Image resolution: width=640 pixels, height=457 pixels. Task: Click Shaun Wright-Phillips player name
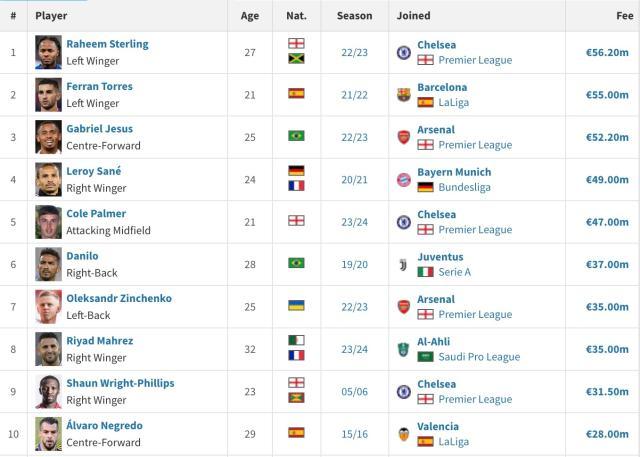pos(120,383)
